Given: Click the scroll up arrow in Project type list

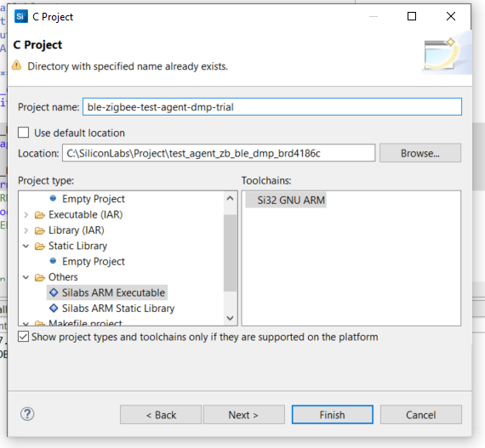Looking at the screenshot, I should pyautogui.click(x=230, y=198).
